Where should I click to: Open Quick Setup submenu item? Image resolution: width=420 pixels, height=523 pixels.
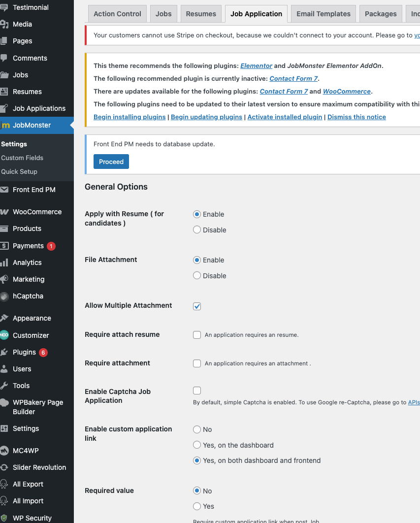19,171
